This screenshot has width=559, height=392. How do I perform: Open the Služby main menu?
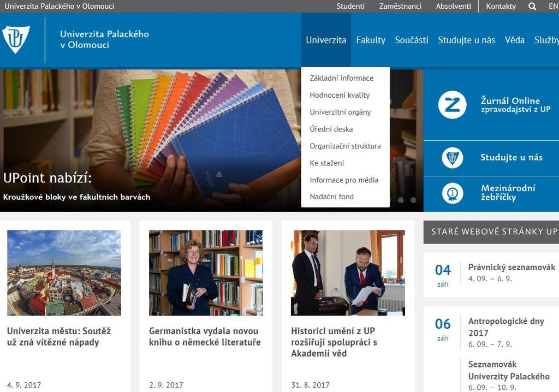pyautogui.click(x=546, y=40)
